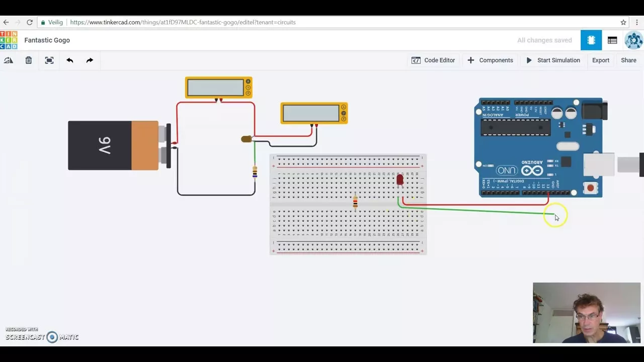Viewport: 644px width, 362px height.
Task: Click the trash delete icon
Action: coord(29,60)
